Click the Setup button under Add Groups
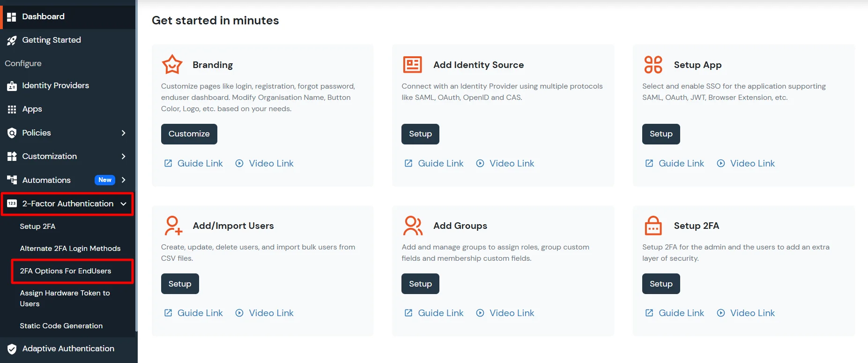This screenshot has width=868, height=363. pyautogui.click(x=420, y=284)
